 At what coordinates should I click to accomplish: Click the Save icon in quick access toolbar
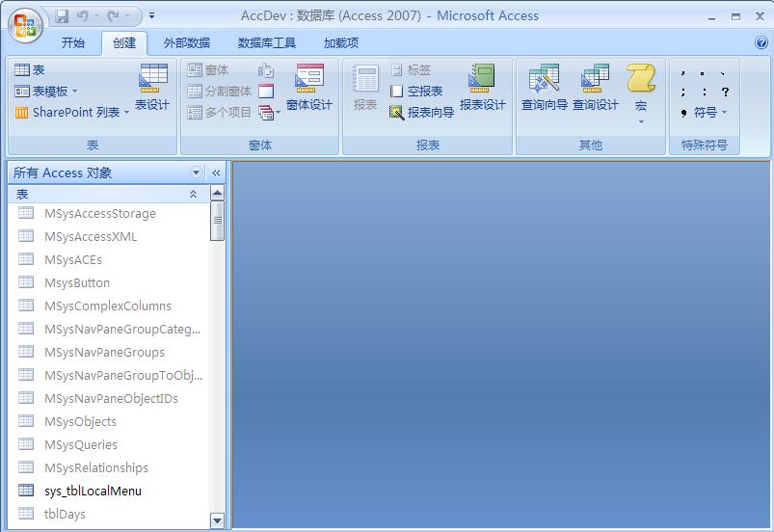(62, 16)
